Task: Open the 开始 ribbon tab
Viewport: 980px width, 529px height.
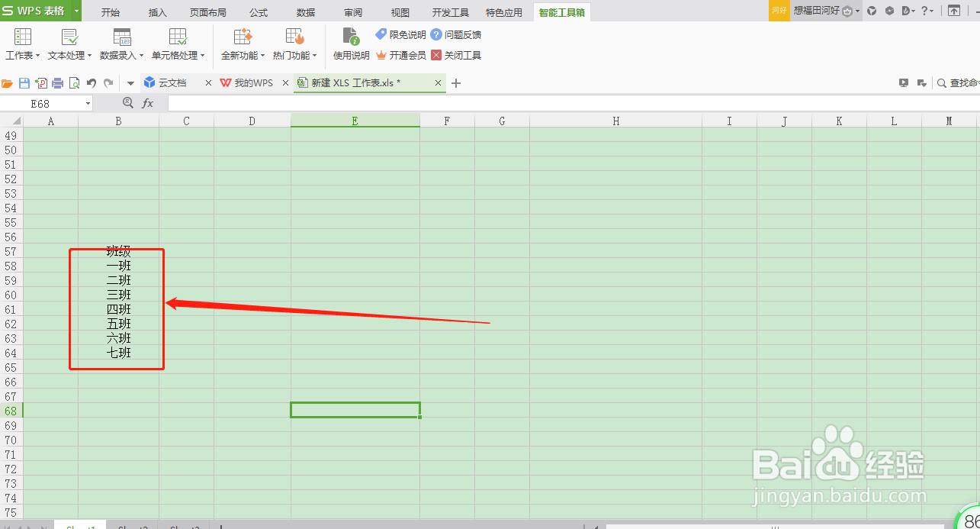Action: (x=111, y=12)
